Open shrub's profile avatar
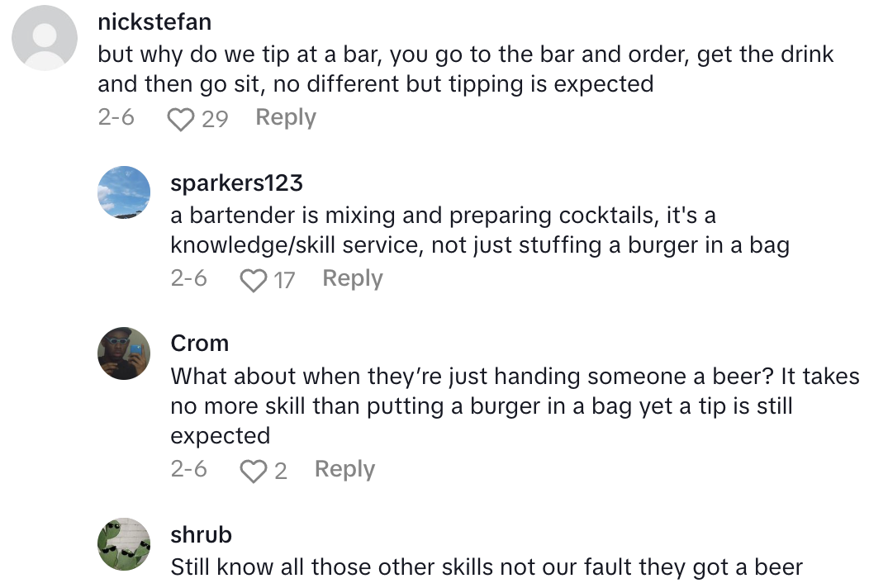This screenshot has height=588, width=869. [124, 544]
